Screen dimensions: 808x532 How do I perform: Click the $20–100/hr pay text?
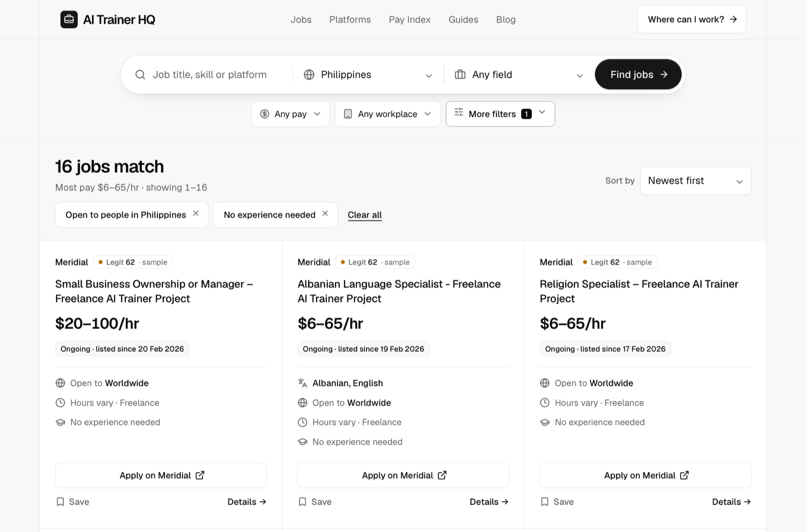[x=97, y=324]
